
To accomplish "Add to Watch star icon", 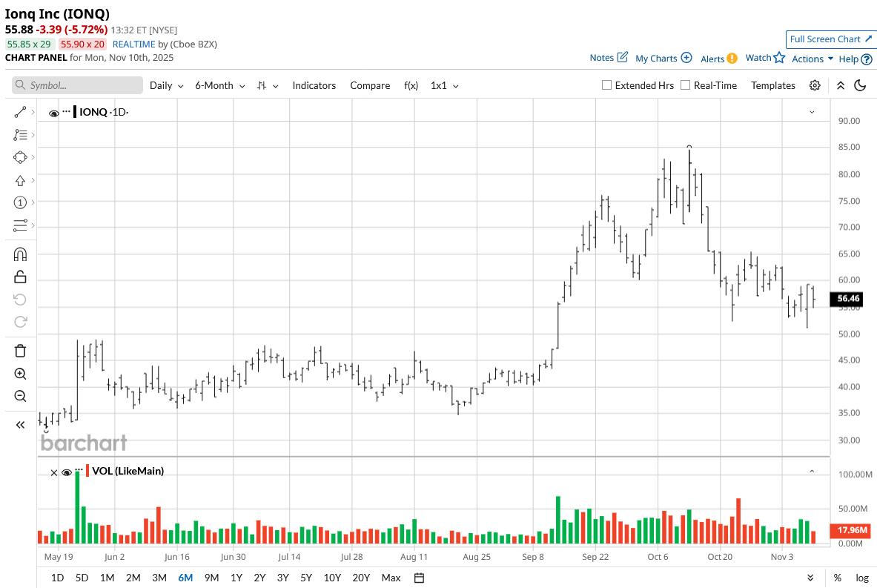I will coord(779,57).
